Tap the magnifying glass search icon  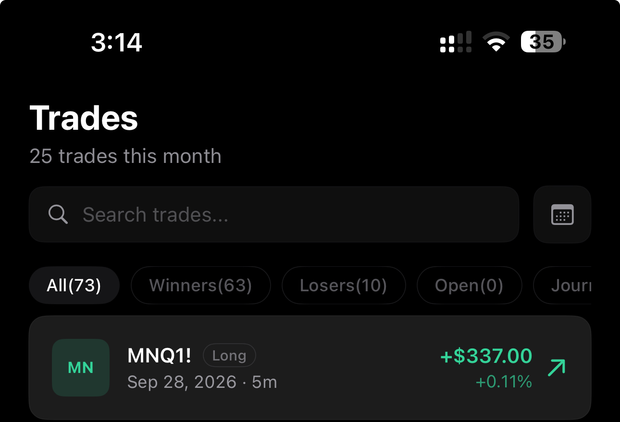(58, 214)
